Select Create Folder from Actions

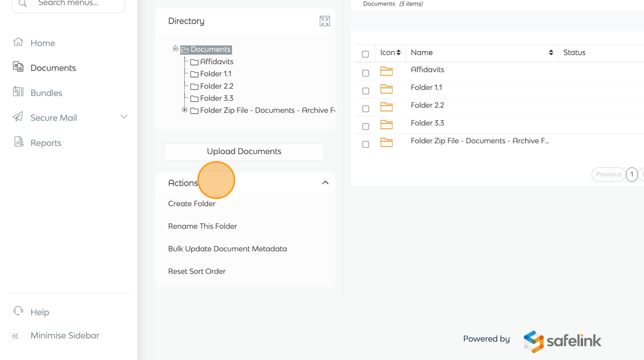pos(191,204)
